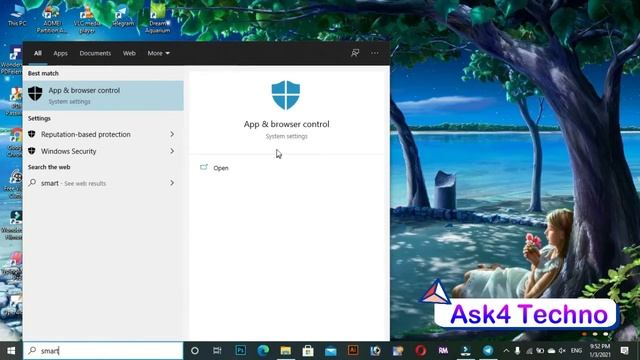Select VLC media player desktop icon
The width and height of the screenshot is (640, 360).
point(87,18)
